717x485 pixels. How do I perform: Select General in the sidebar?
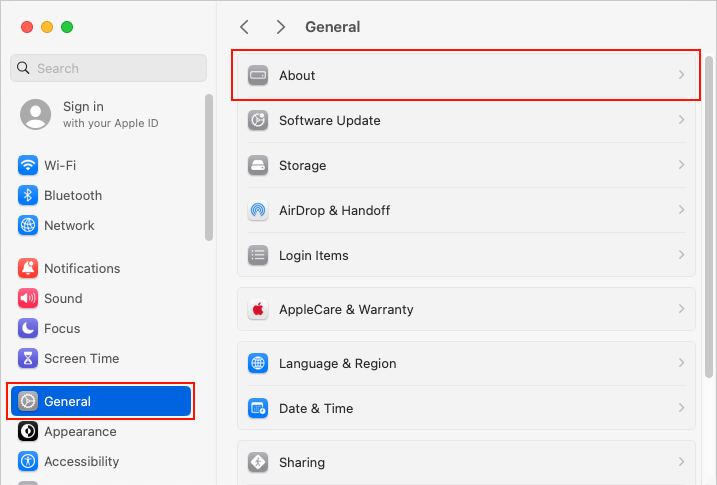[x=100, y=401]
